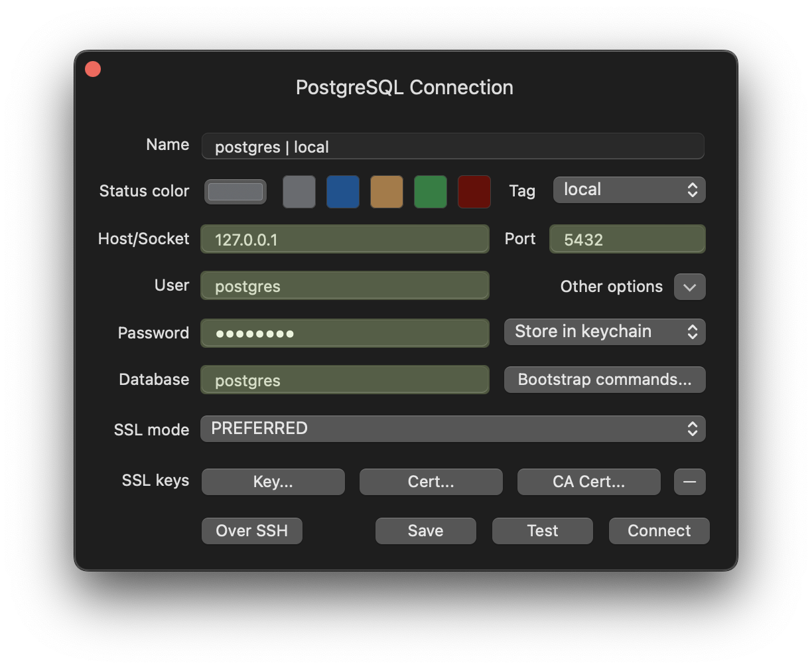812x669 pixels.
Task: Choose SSL CA Cert file
Action: point(589,482)
